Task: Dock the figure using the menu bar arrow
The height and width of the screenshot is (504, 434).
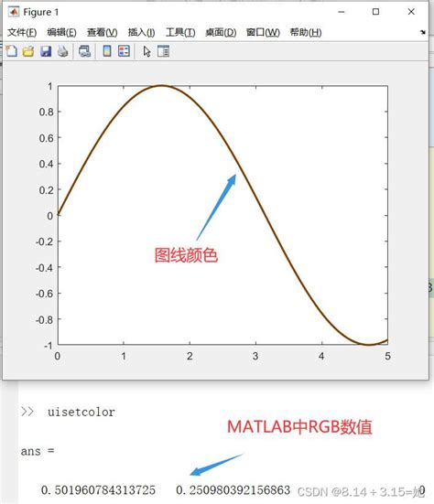Action: click(423, 32)
